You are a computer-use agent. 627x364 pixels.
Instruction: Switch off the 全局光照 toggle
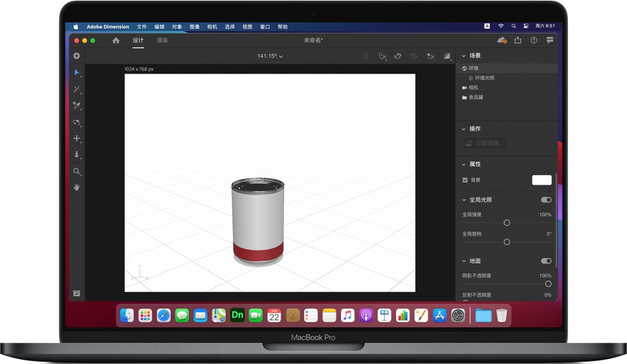546,200
